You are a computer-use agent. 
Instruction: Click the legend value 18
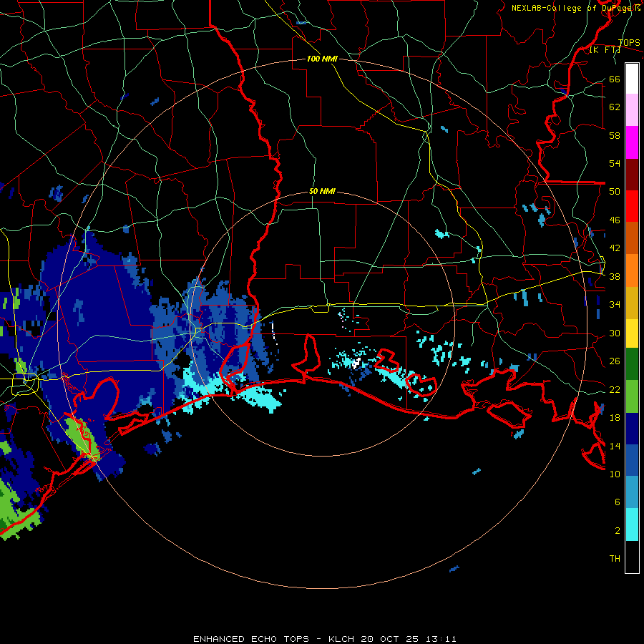pyautogui.click(x=615, y=418)
